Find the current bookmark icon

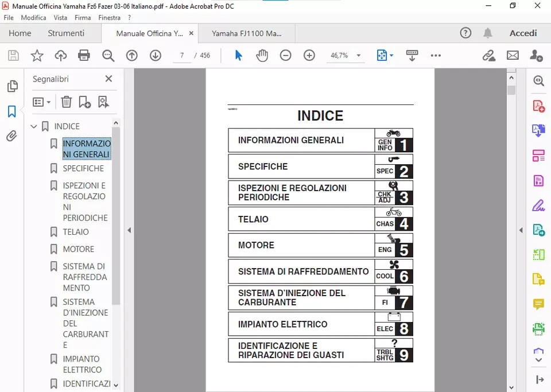103,102
